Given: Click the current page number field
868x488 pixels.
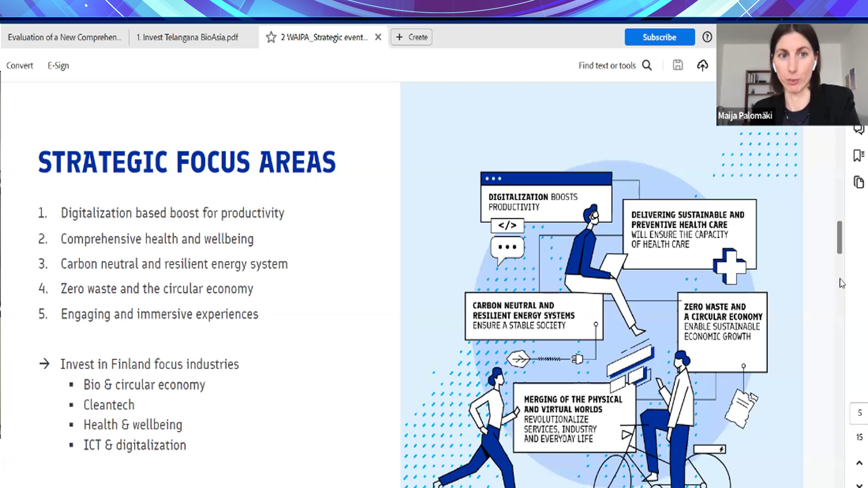Looking at the screenshot, I should coord(859,413).
